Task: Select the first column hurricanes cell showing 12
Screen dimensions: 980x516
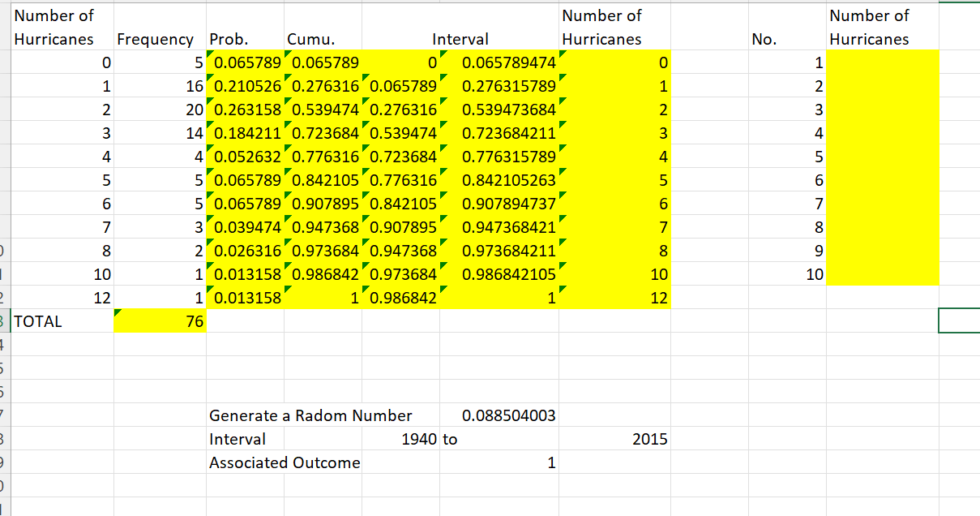Action: (62, 298)
